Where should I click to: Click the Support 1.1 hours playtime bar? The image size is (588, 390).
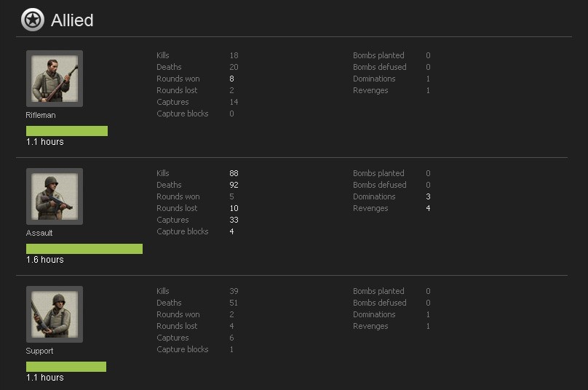click(x=66, y=367)
